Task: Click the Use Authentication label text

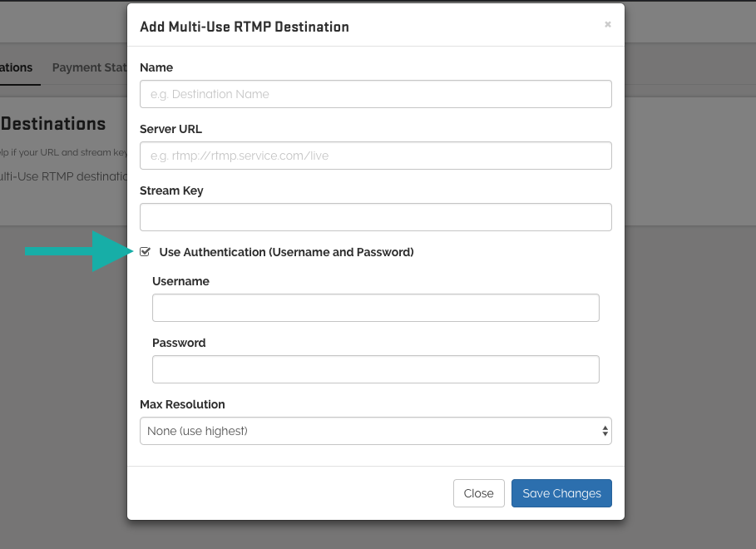Action: (286, 252)
